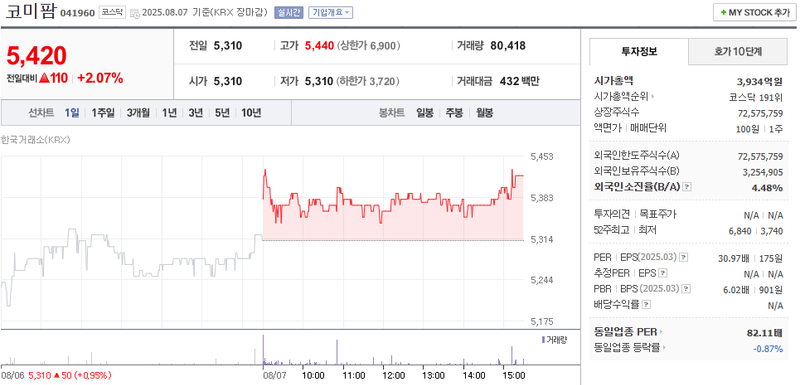Select the 1일 line chart period

(72, 113)
